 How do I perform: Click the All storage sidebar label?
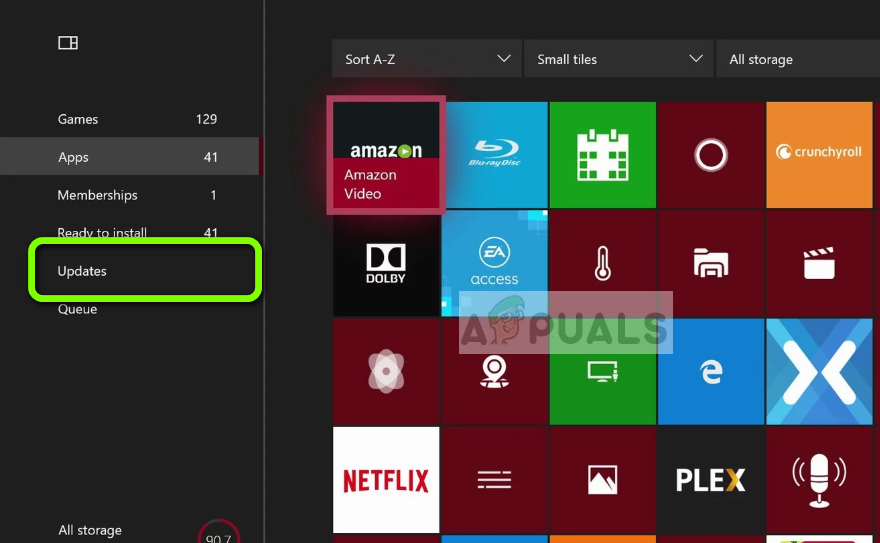(x=90, y=530)
